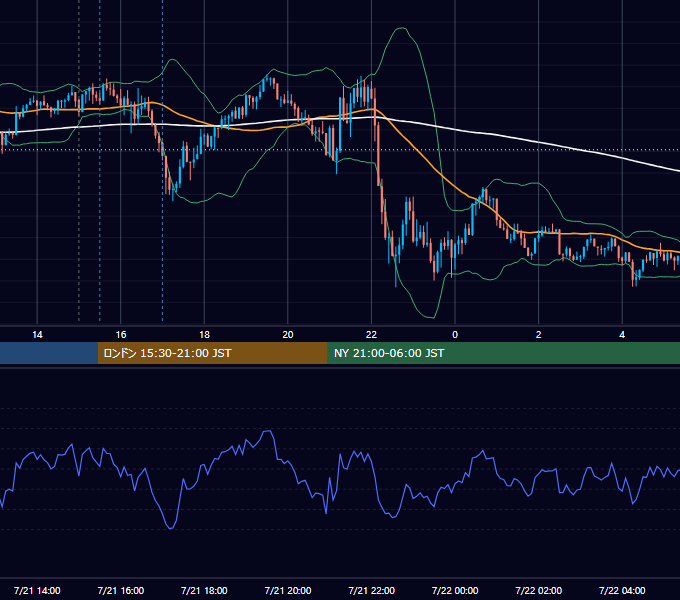680x600 pixels.
Task: Click the 7/21 22:00 time label
Action: point(371,590)
